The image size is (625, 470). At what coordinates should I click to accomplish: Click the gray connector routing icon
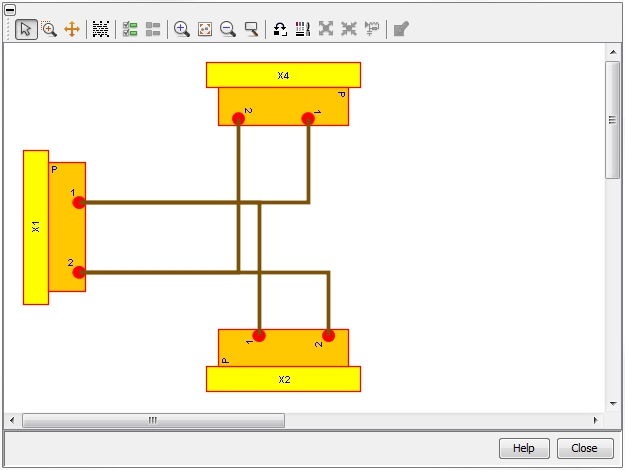(372, 29)
